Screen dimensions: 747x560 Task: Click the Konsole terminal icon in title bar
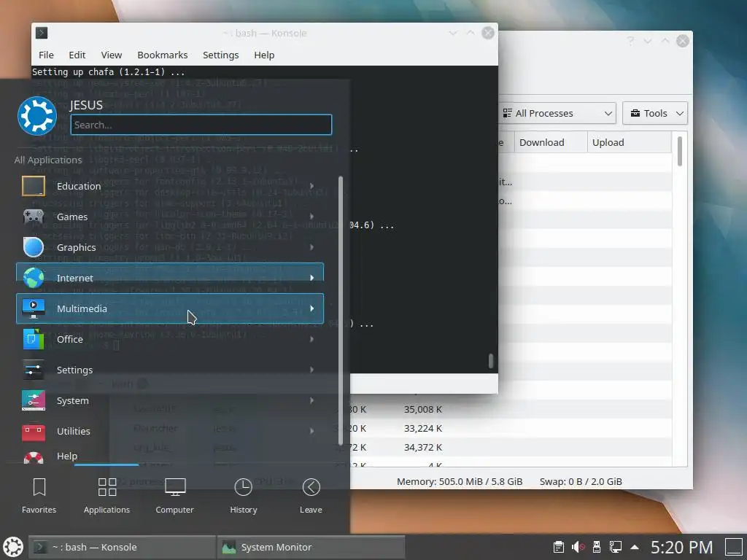point(42,33)
